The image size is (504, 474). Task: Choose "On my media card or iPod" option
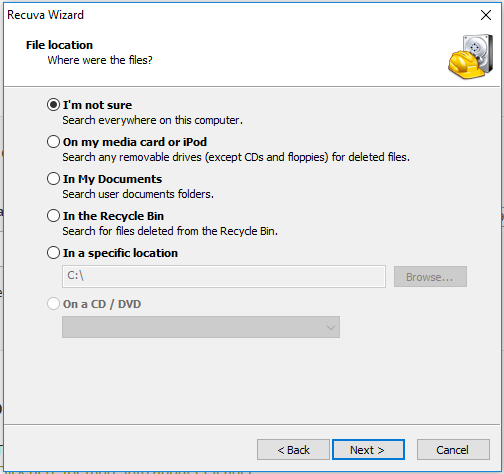(x=53, y=142)
